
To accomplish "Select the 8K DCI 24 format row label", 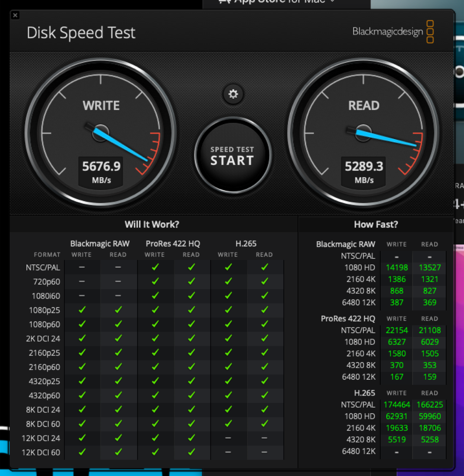I will (x=43, y=410).
